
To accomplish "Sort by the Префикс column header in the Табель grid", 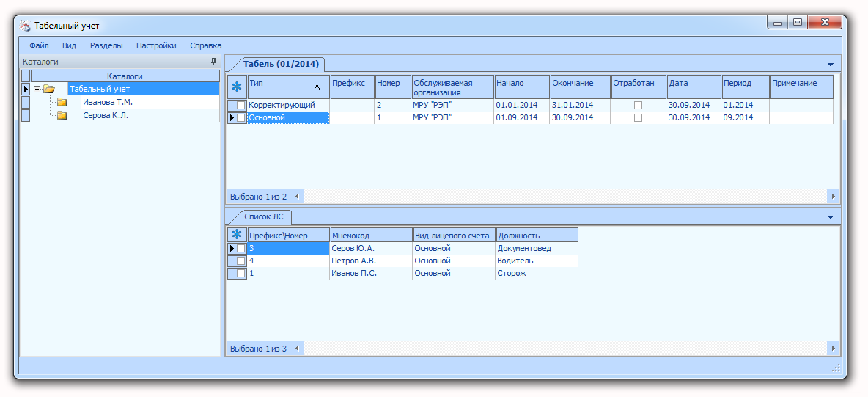I will click(352, 87).
